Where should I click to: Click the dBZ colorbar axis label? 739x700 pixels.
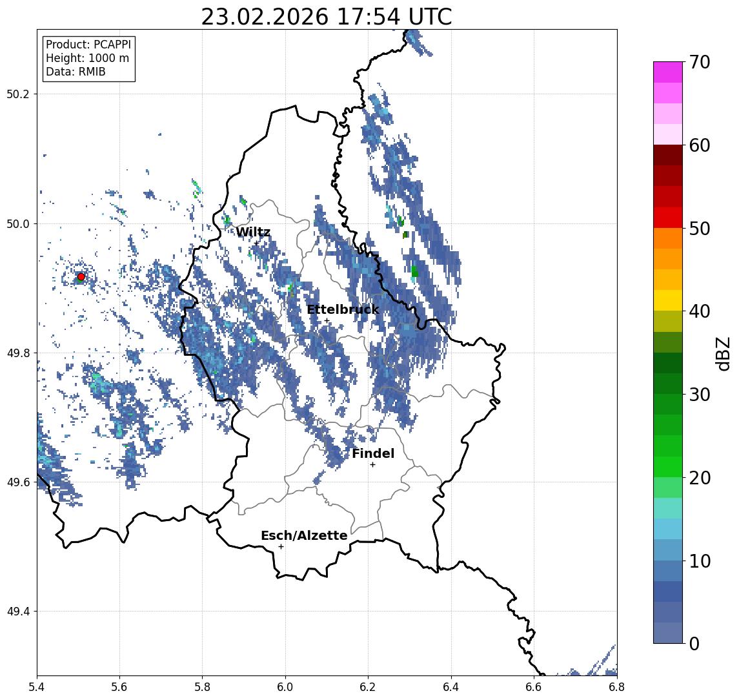coord(722,354)
